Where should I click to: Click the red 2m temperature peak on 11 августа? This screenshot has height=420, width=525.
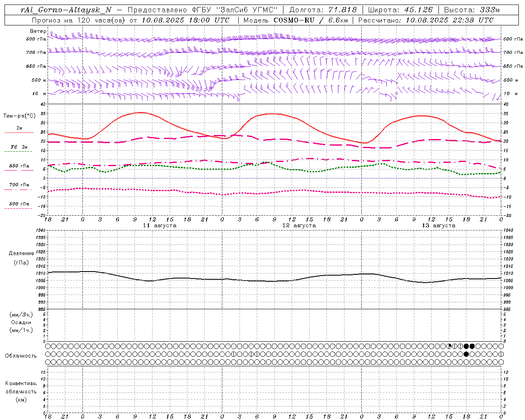[141, 112]
